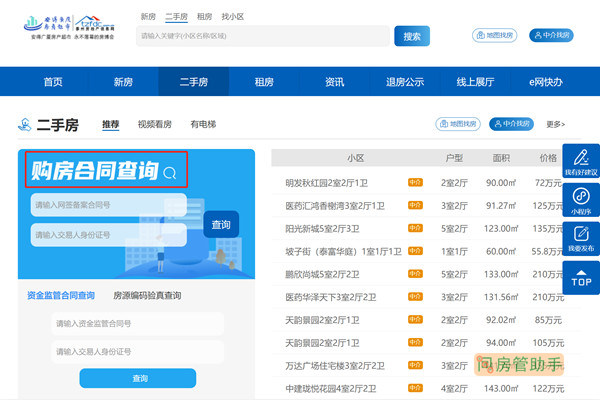Image resolution: width=600 pixels, height=400 pixels.
Task: Click the 购房合同查询 banner title
Action: (95, 170)
